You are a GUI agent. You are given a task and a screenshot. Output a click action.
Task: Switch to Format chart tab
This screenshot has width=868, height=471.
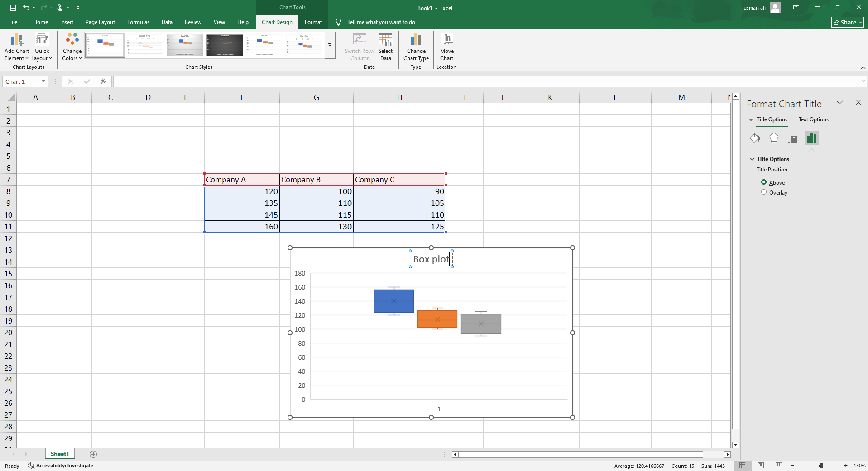click(x=313, y=22)
